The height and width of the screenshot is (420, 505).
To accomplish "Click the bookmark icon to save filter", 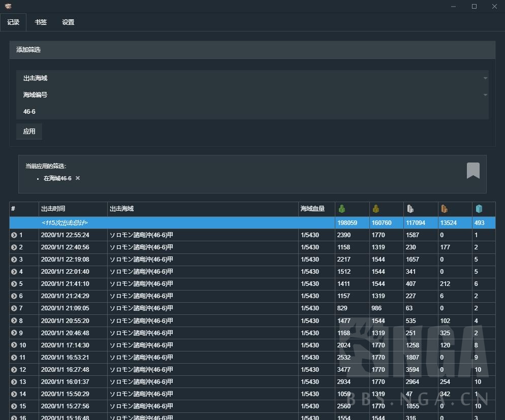I will click(473, 171).
